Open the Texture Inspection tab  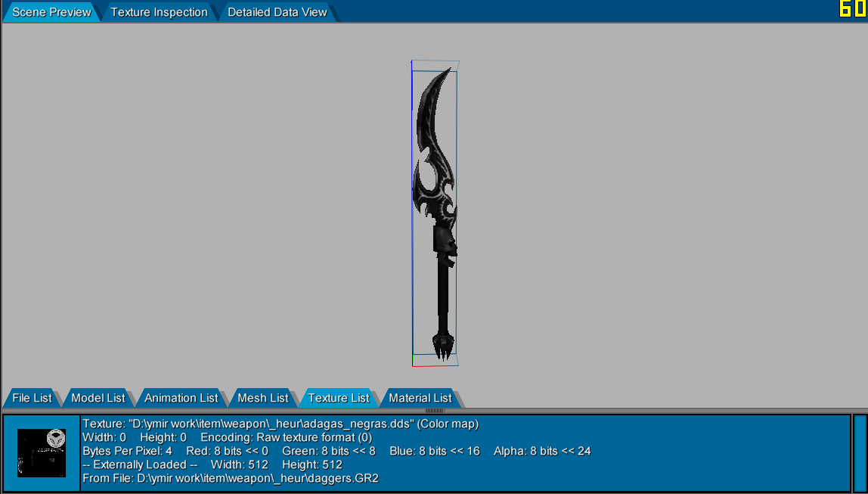159,12
